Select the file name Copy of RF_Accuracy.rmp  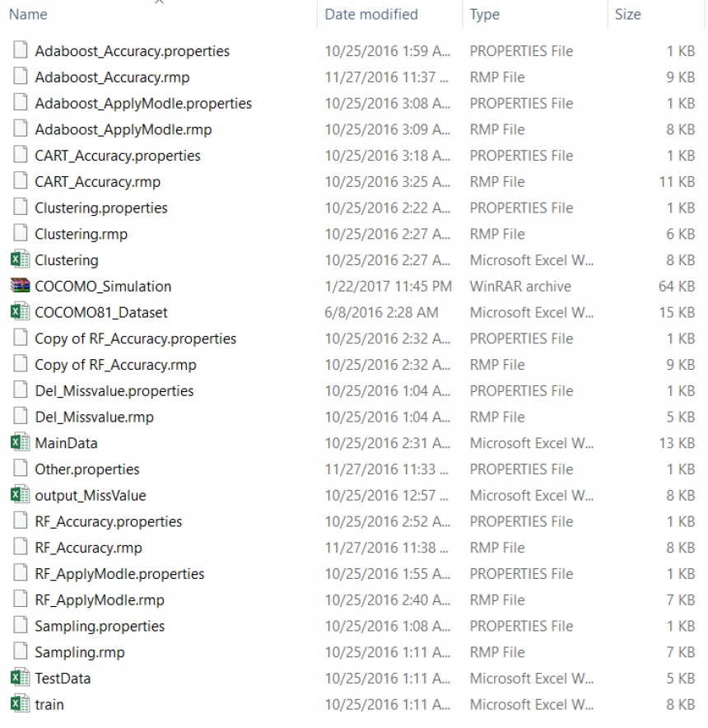tap(115, 365)
